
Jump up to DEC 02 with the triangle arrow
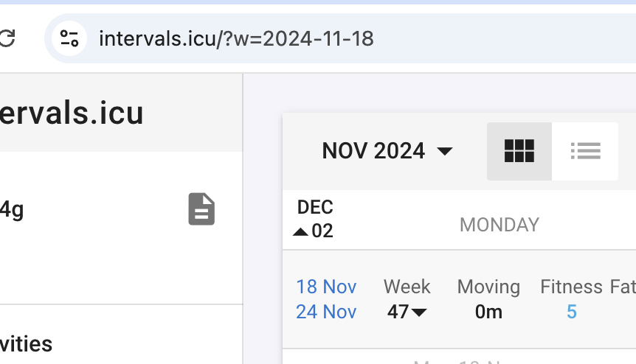[x=300, y=231]
